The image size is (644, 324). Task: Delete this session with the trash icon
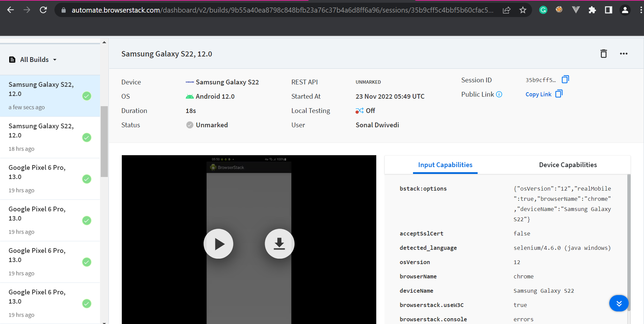click(x=604, y=54)
